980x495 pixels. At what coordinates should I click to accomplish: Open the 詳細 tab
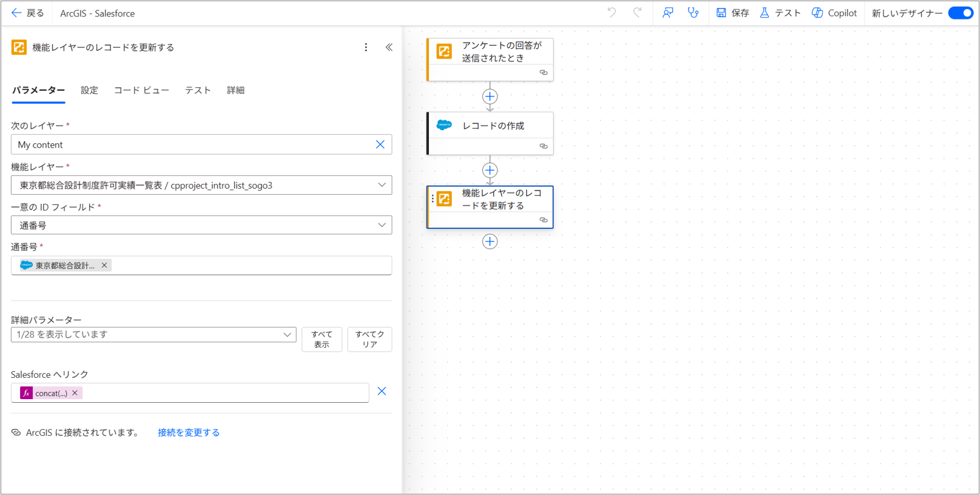click(x=236, y=90)
